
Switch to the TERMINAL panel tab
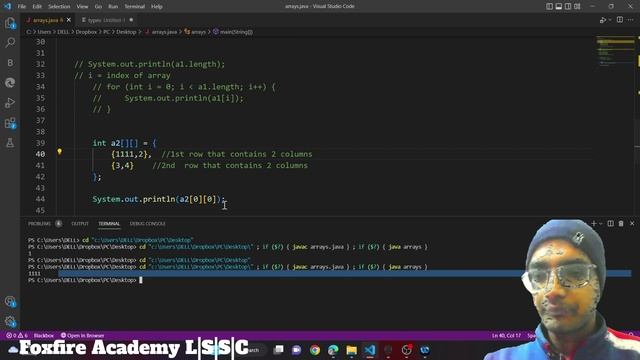click(109, 224)
